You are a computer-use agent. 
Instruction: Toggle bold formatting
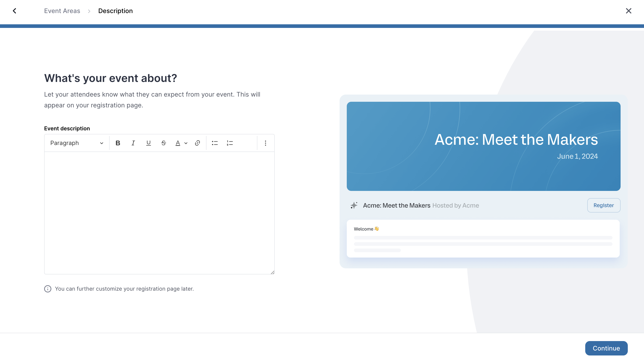coord(118,143)
